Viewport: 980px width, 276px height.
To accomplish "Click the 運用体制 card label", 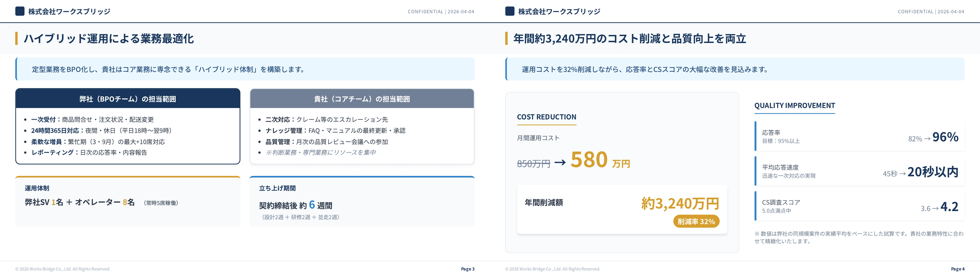I will (x=37, y=188).
